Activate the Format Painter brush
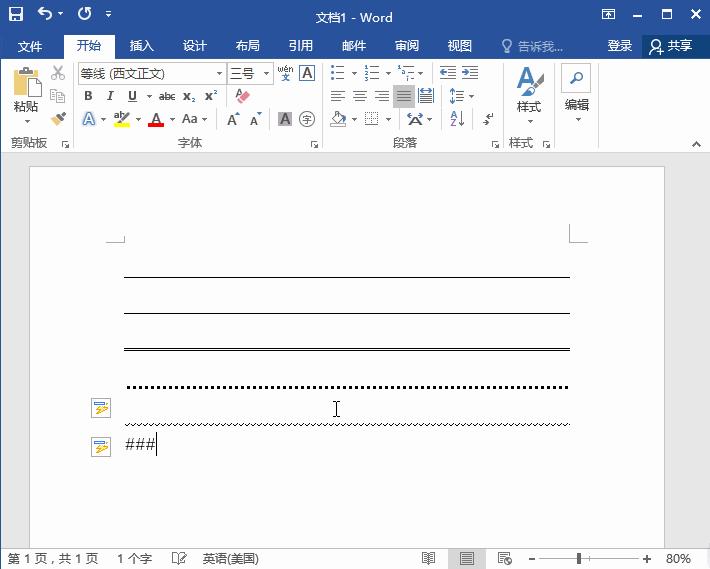This screenshot has height=569, width=710. point(58,119)
